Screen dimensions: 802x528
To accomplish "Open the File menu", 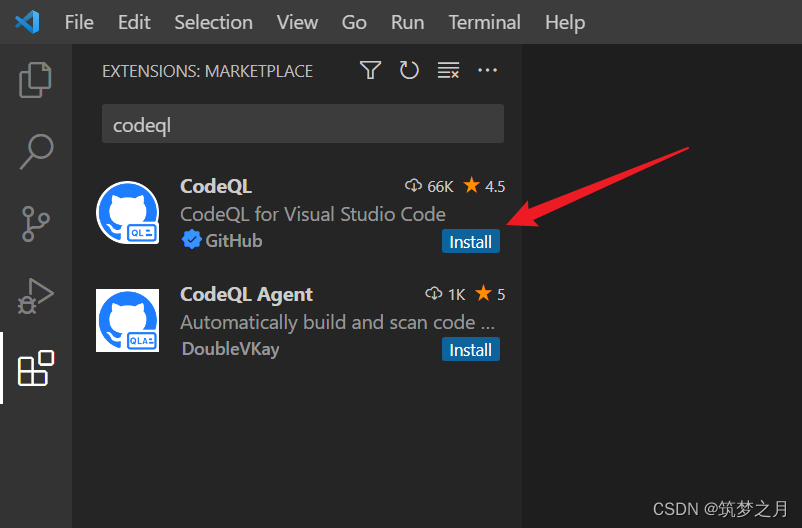I will [79, 22].
